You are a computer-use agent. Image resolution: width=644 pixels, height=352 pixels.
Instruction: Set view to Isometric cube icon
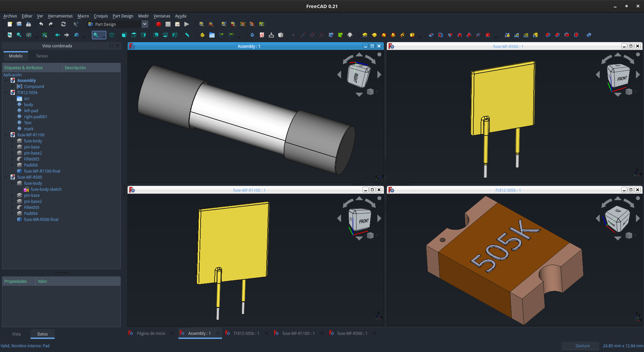(112, 35)
